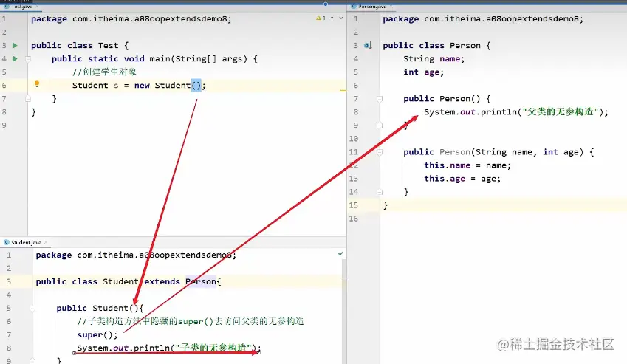Viewport: 627px width, 364px height.
Task: Run the Test class via gutter arrow
Action: tap(15, 45)
